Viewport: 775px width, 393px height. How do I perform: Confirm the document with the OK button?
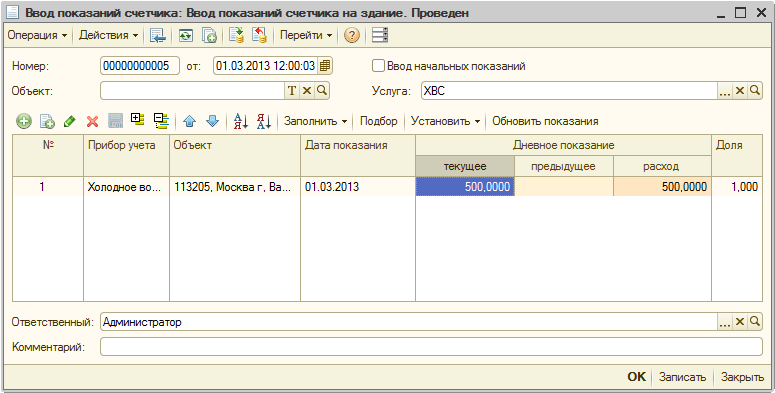coord(637,377)
